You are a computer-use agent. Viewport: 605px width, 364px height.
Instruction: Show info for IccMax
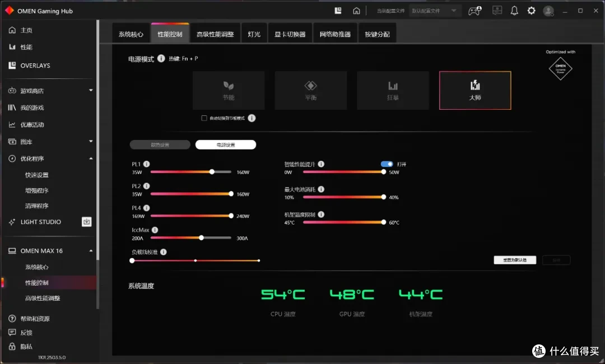(x=155, y=230)
